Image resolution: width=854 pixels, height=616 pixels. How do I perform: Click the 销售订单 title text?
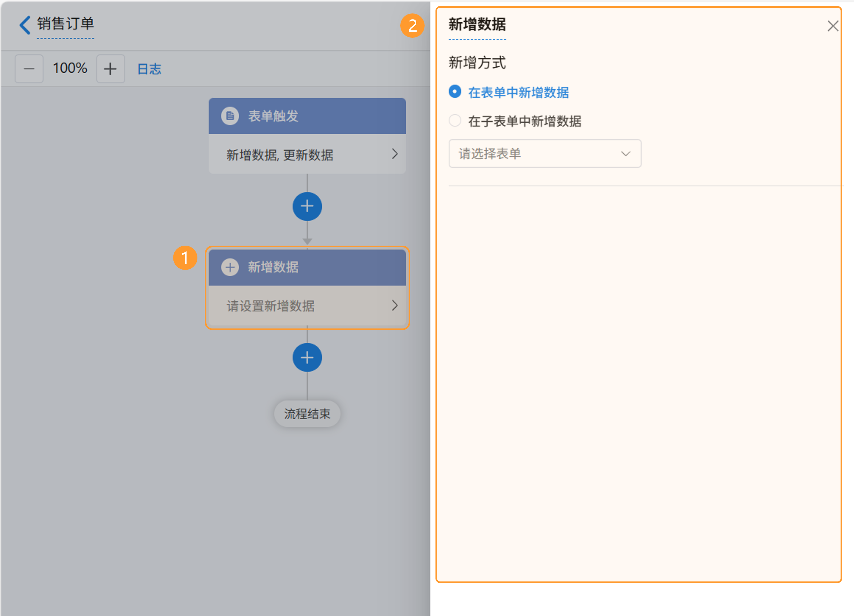point(66,24)
